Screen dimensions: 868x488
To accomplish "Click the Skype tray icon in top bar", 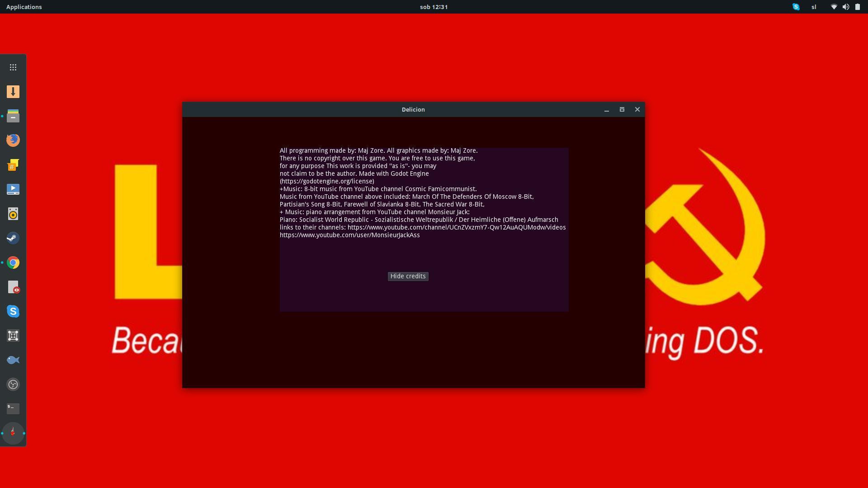I will [x=796, y=7].
